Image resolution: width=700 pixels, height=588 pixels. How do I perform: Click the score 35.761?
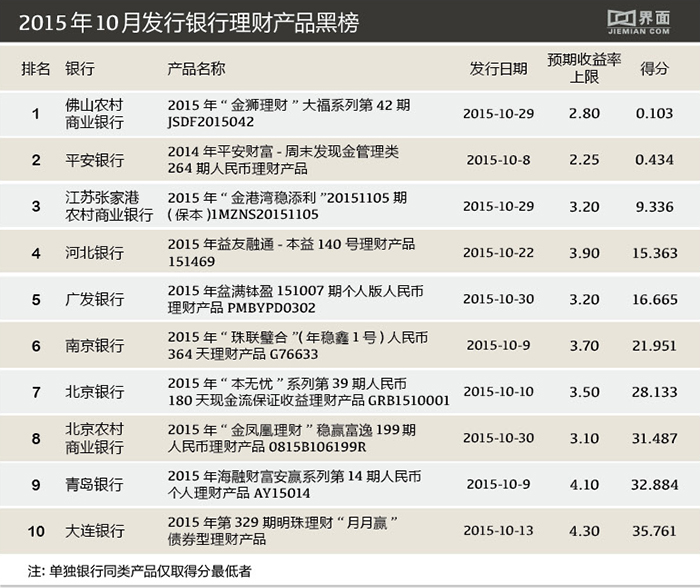coord(654,531)
